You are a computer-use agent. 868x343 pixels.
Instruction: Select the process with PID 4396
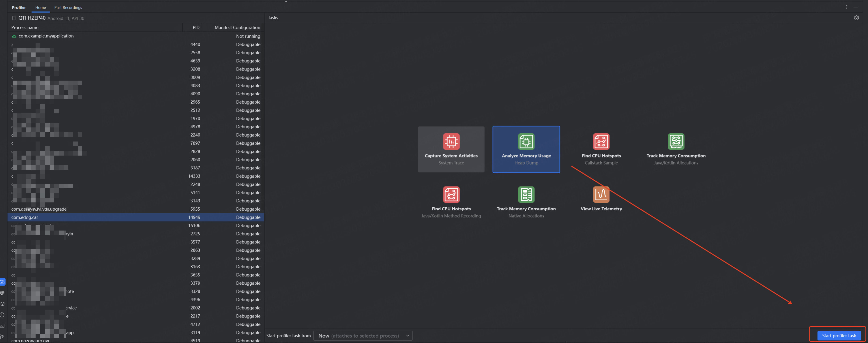point(136,299)
